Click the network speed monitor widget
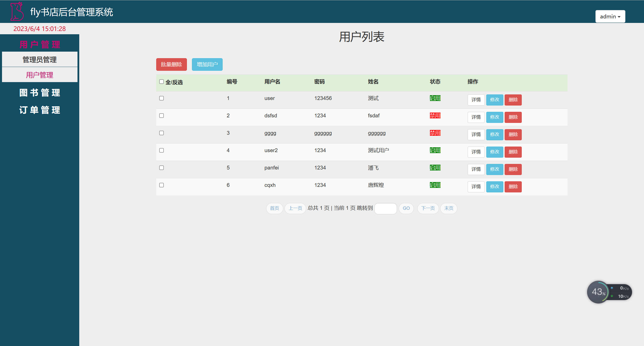 (609, 292)
